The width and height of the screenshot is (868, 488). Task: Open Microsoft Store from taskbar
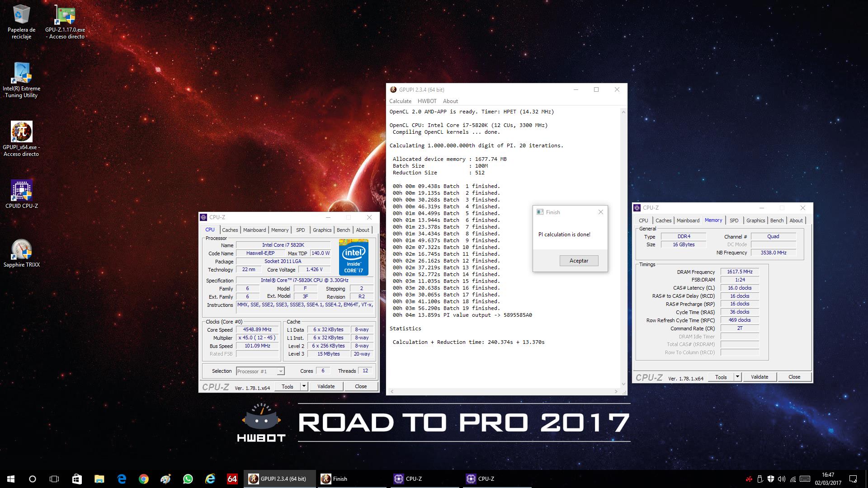(77, 479)
